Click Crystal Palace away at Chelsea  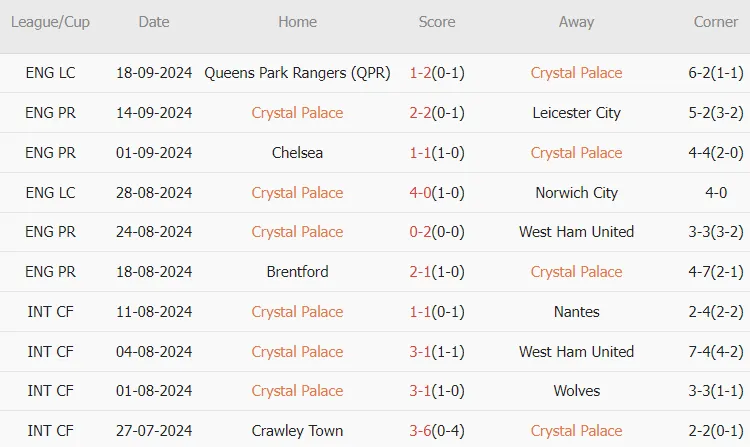coord(576,153)
